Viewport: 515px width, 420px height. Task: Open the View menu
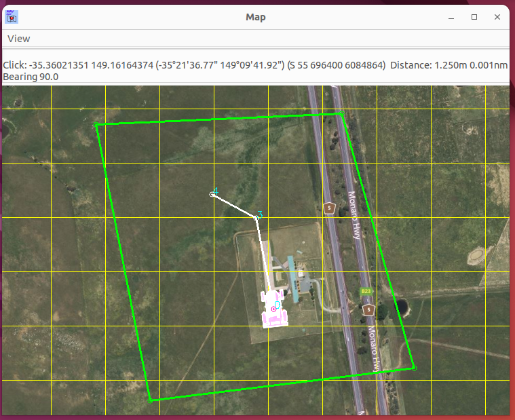coord(19,39)
